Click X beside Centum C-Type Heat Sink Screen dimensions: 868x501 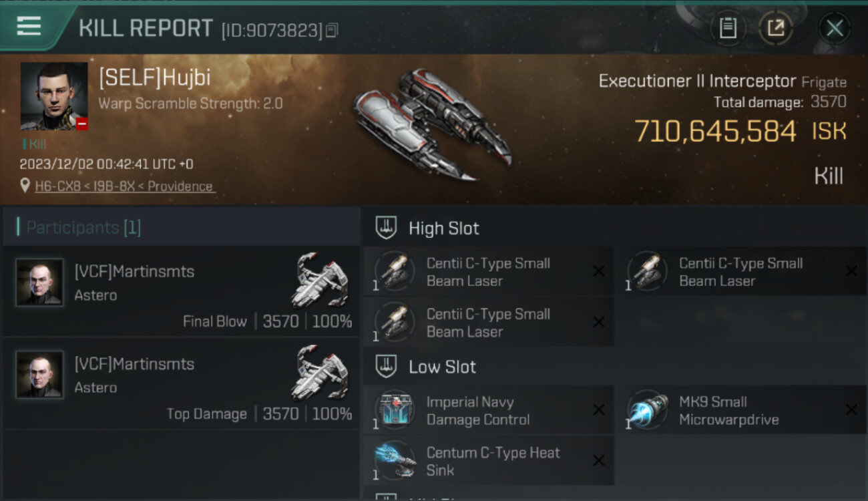(x=599, y=461)
